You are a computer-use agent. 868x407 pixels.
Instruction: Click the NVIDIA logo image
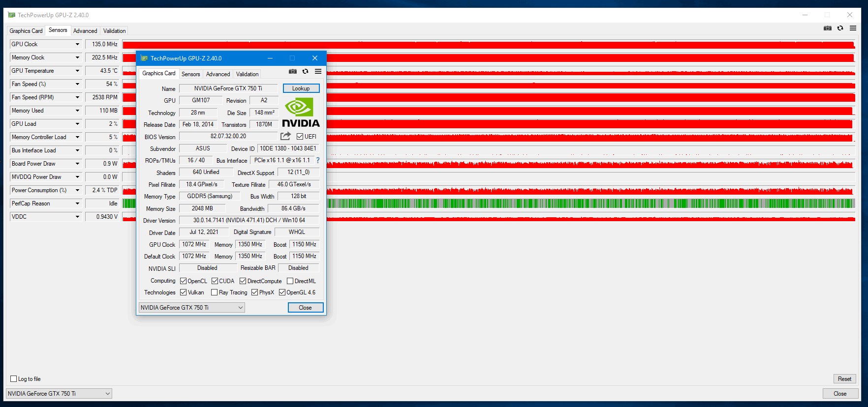coord(301,113)
